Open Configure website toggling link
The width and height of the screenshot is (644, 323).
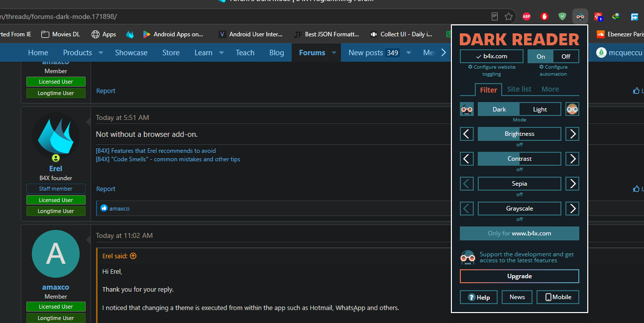492,70
